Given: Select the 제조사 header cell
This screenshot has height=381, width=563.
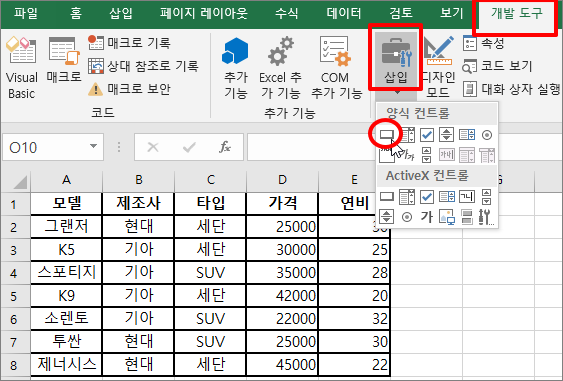Looking at the screenshot, I should [139, 204].
